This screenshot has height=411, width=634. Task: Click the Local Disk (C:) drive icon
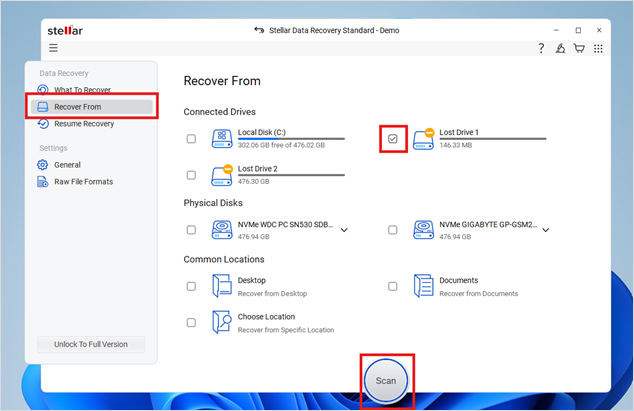222,138
